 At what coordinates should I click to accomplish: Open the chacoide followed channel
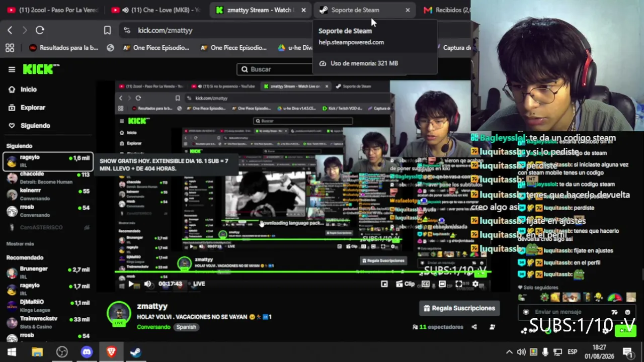coord(48,177)
